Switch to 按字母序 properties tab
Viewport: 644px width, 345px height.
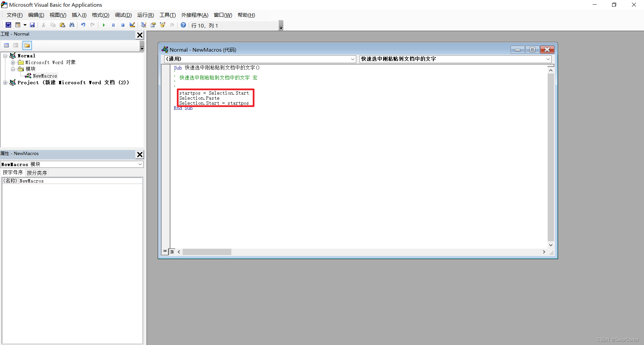coord(13,172)
